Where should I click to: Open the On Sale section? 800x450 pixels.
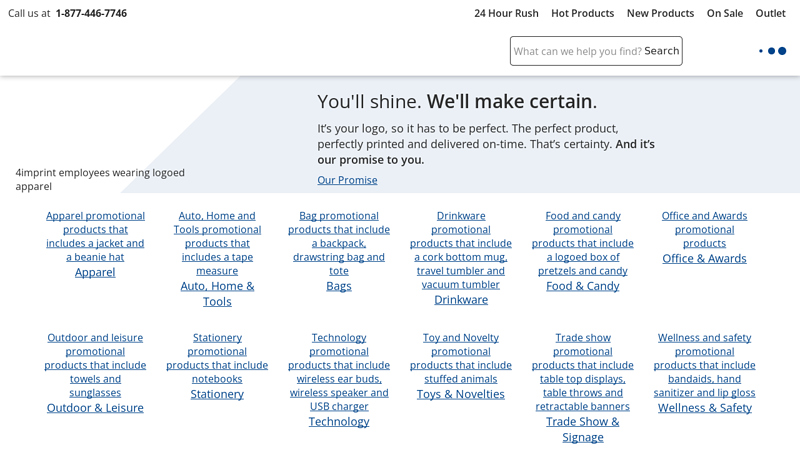tap(724, 13)
